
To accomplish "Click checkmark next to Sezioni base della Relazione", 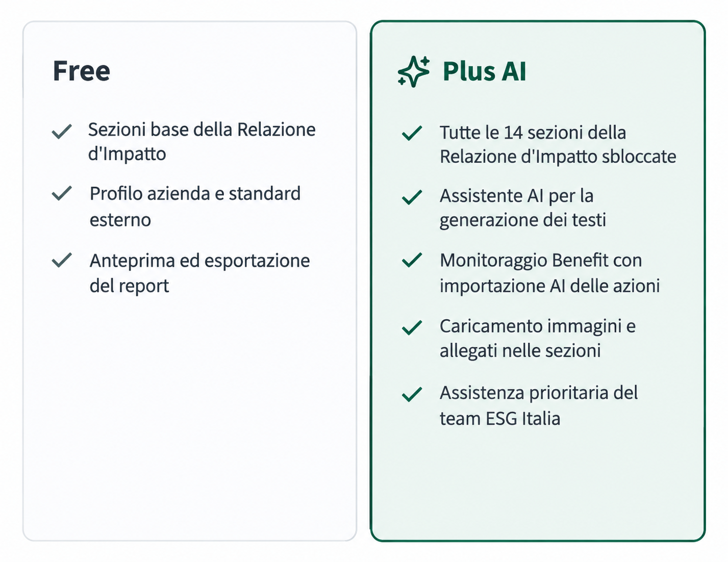I will point(62,131).
